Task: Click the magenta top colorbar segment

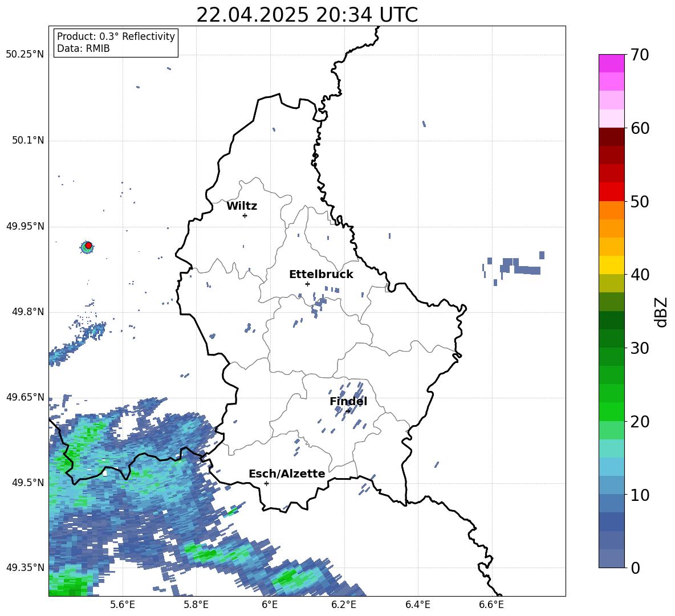Action: click(611, 63)
